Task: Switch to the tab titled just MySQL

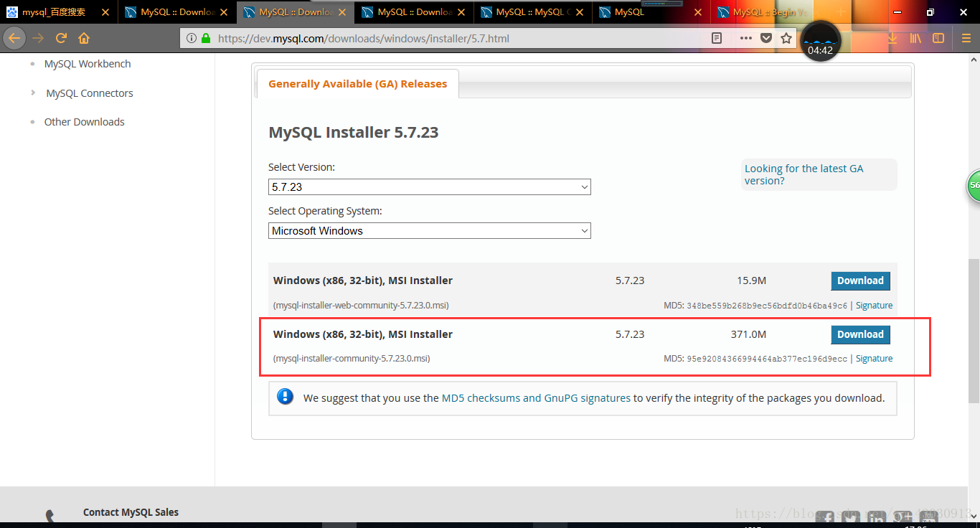Action: tap(651, 12)
